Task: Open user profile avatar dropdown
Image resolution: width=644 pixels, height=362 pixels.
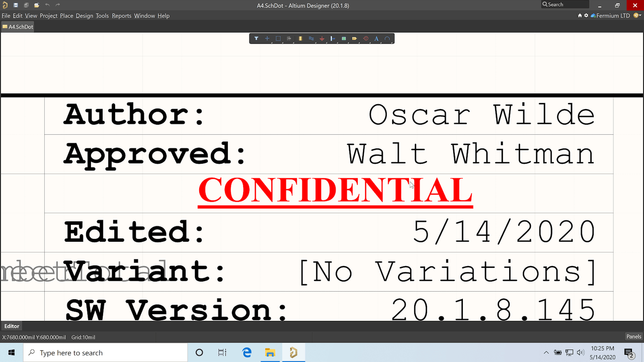Action: pyautogui.click(x=636, y=16)
